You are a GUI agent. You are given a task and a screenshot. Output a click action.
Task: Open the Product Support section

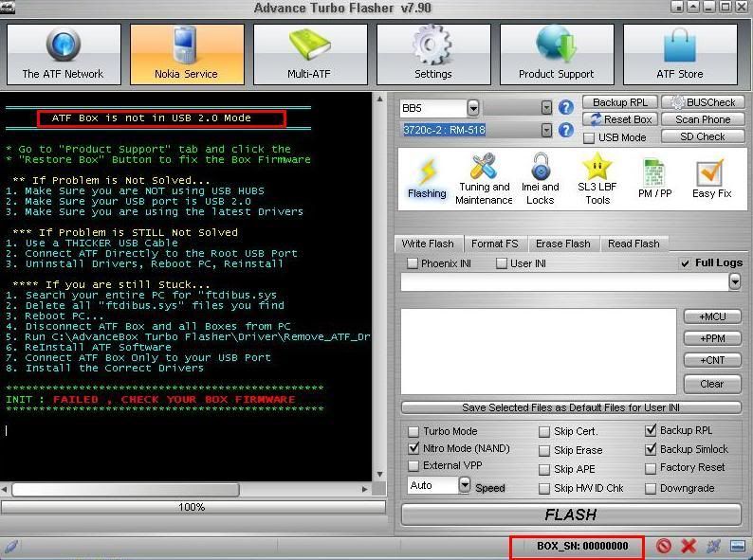(x=557, y=55)
